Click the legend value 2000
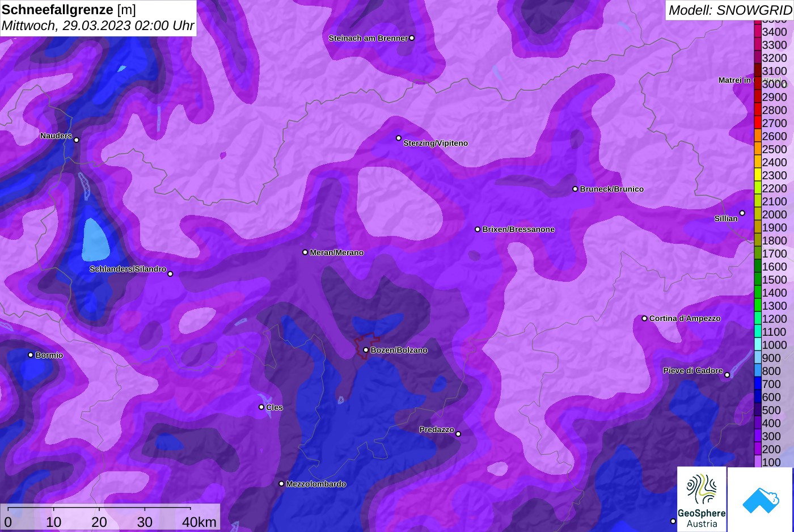Screen dimensions: 794x532 pos(774,214)
